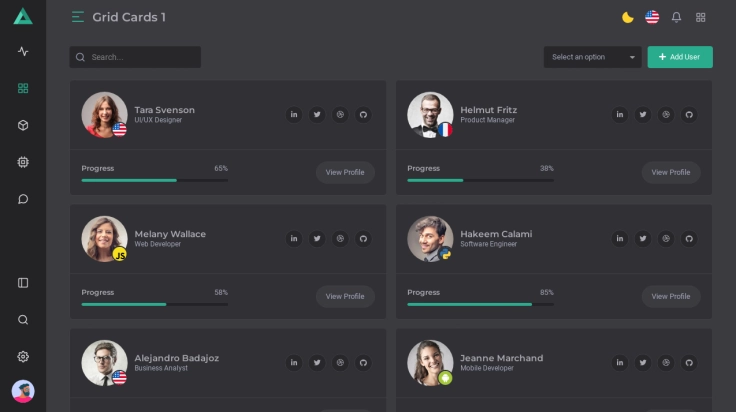Screen dimensions: 736x412
Task: Open Helmut Fritz's GitHub icon
Action: (x=689, y=115)
